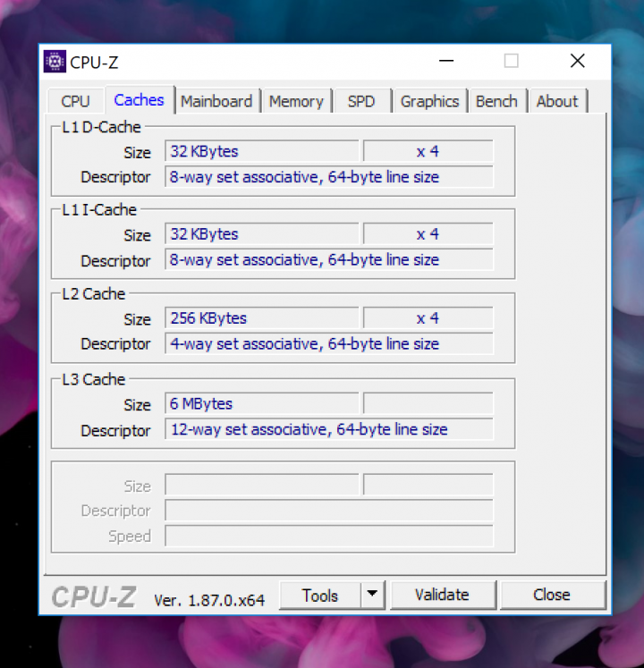This screenshot has width=644, height=668.
Task: Click the L1 D-Cache x 4 count field
Action: [428, 151]
